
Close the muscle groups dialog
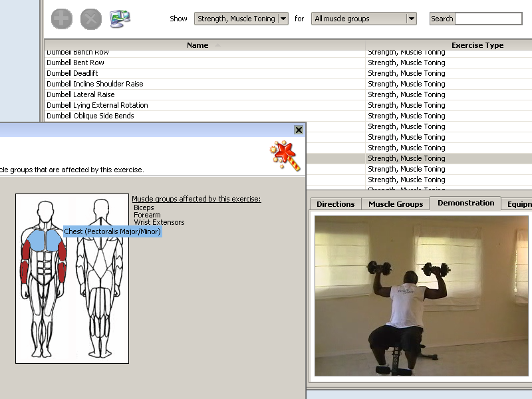tap(299, 130)
